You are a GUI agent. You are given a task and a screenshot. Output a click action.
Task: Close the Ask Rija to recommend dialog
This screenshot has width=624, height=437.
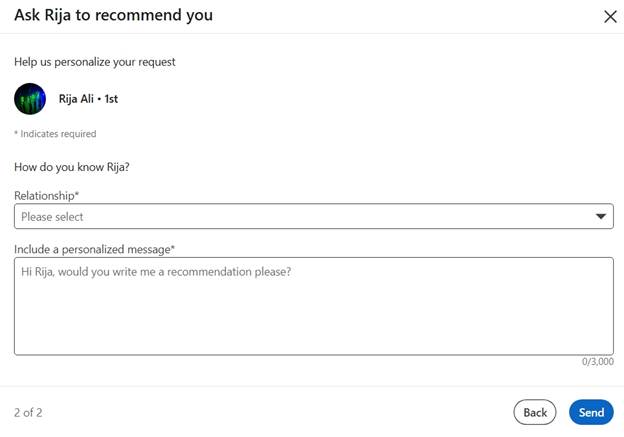tap(610, 17)
